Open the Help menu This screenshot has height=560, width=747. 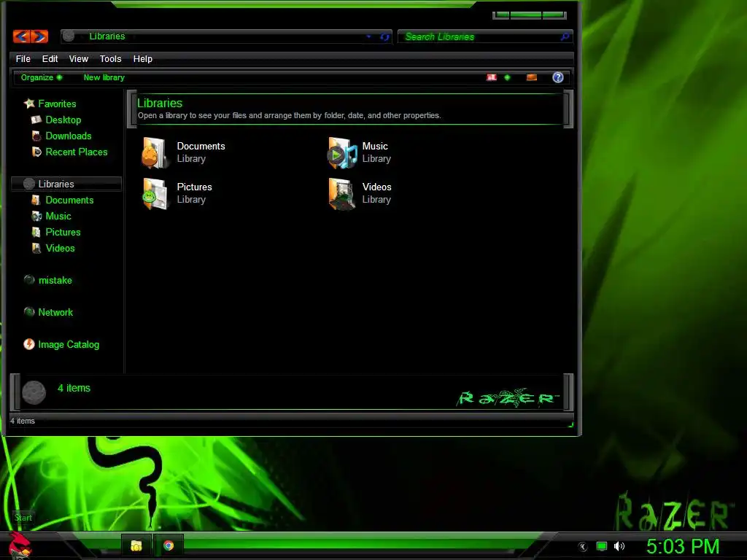(x=142, y=58)
